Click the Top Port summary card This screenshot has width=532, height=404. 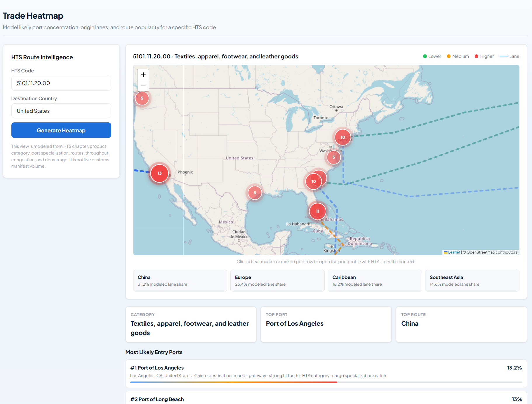coord(326,324)
